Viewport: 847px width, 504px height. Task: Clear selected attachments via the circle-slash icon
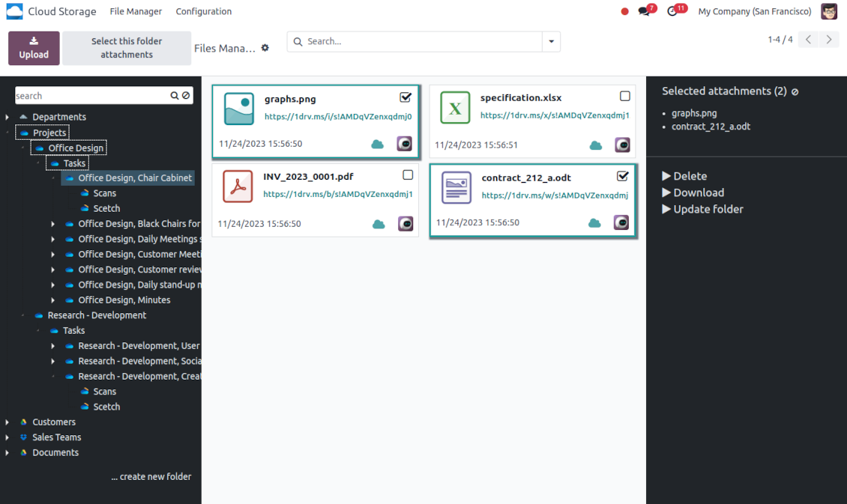pyautogui.click(x=795, y=91)
